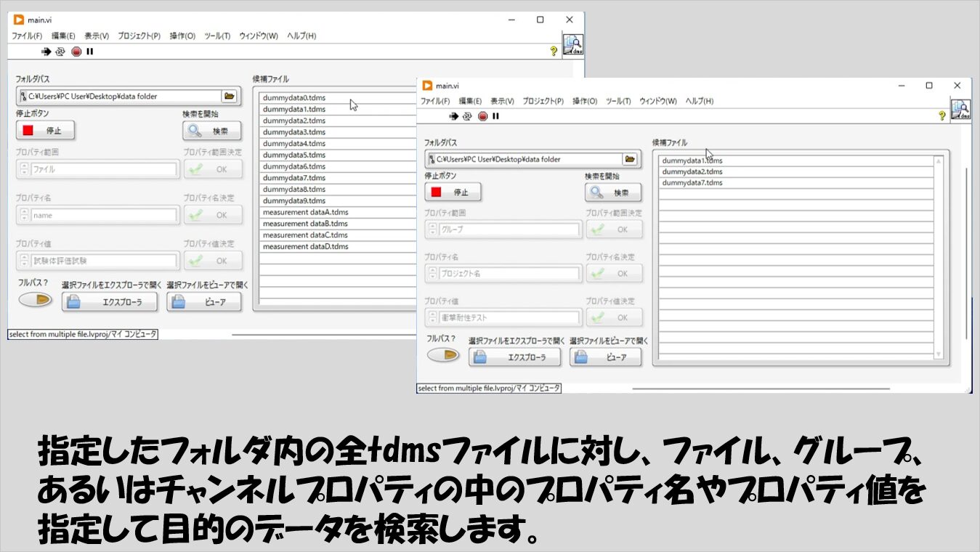Click folder browse icon in front window's path field

[630, 159]
